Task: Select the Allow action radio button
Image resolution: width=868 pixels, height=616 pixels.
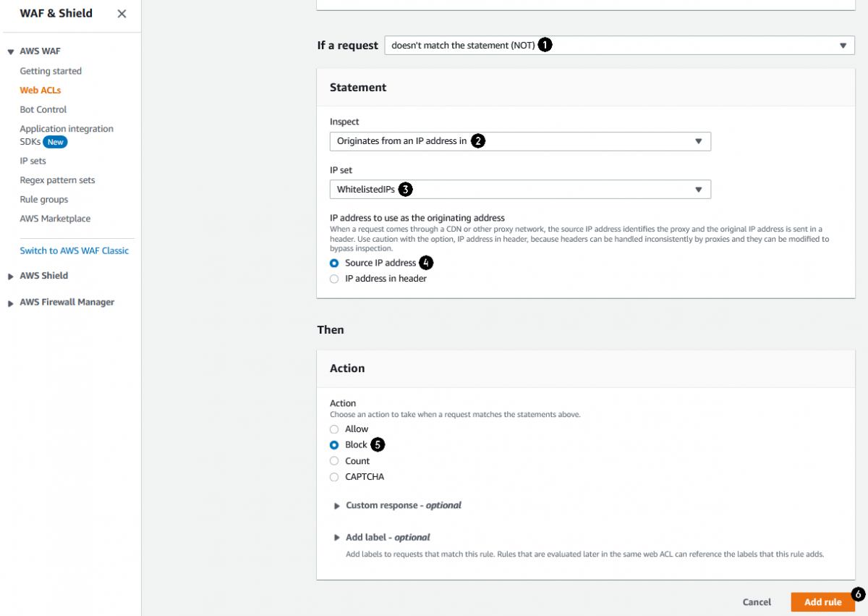Action: point(334,429)
